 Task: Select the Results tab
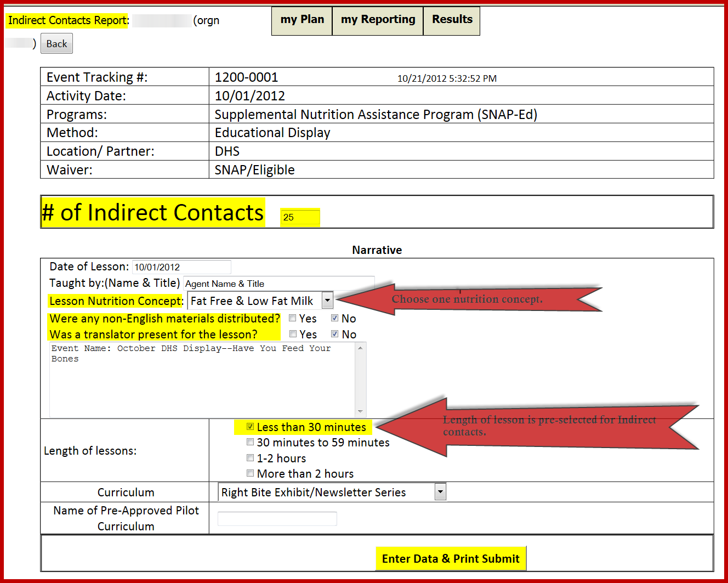point(451,20)
